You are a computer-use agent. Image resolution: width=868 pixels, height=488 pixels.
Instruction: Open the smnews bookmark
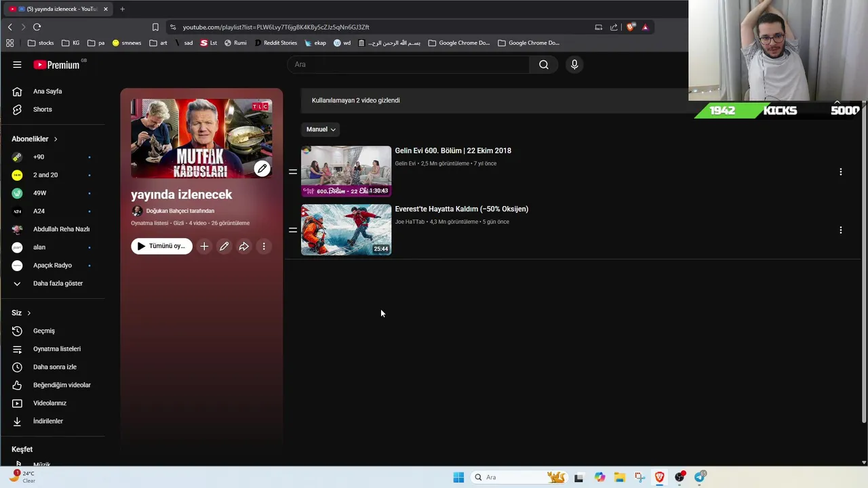[127, 43]
